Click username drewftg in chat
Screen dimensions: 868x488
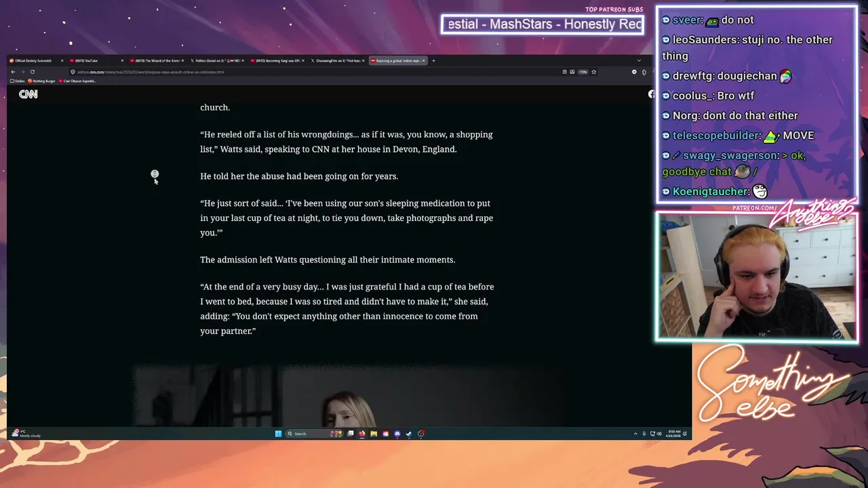tap(692, 77)
